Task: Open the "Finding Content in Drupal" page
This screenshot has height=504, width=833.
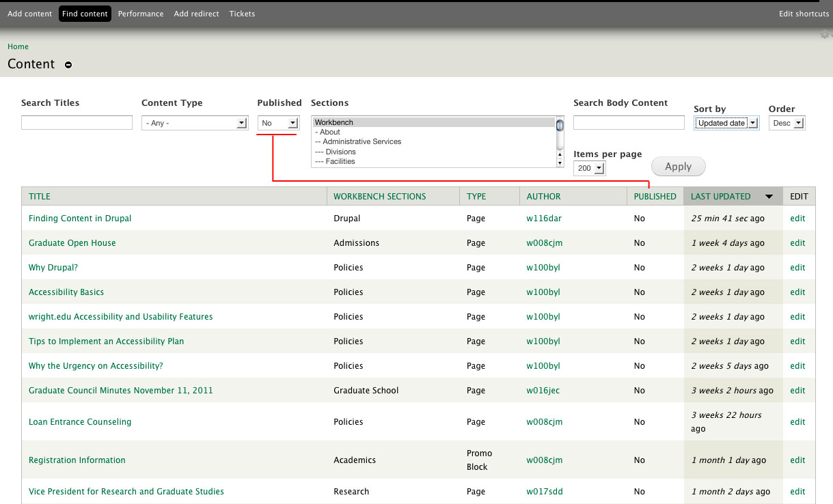Action: pos(80,218)
